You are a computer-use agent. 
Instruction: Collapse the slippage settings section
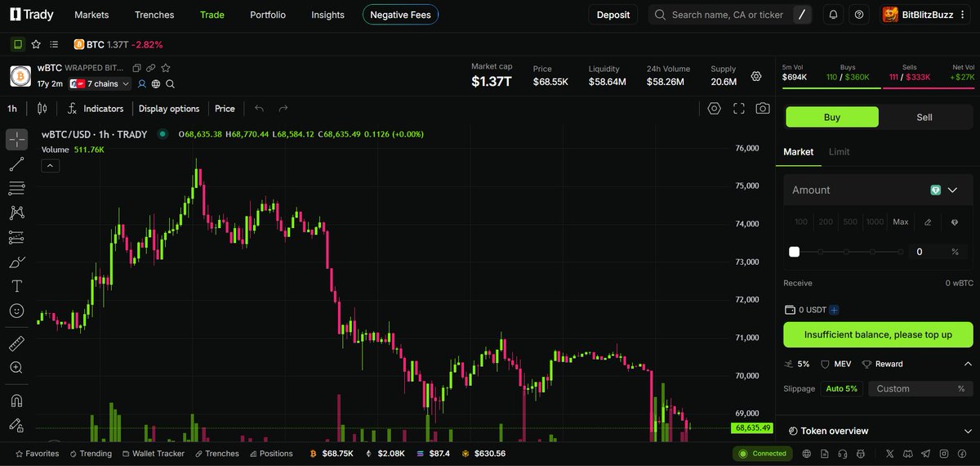(967, 364)
